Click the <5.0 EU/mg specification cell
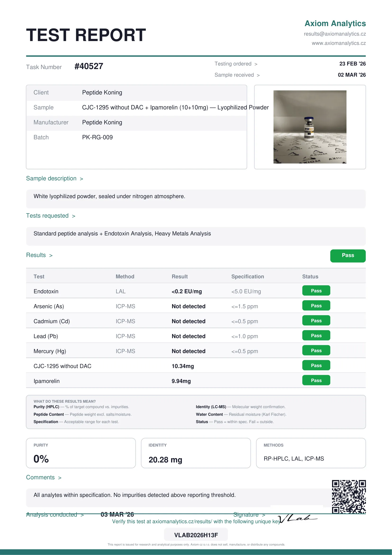This screenshot has height=555, width=392. click(246, 292)
